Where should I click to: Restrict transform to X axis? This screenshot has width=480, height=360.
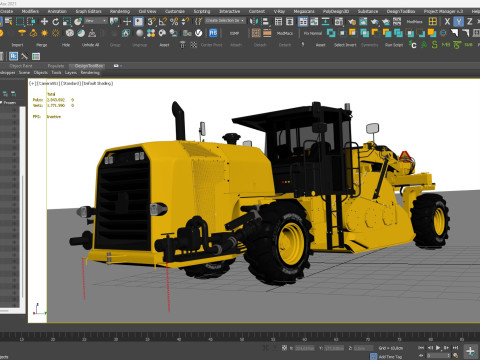[447, 22]
